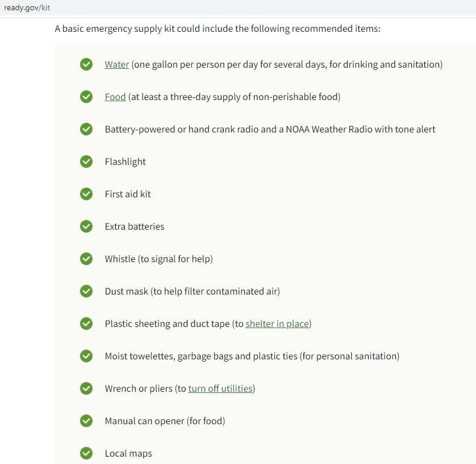
Task: Click the checkmark icon next to First aid kit
Action: pyautogui.click(x=86, y=194)
